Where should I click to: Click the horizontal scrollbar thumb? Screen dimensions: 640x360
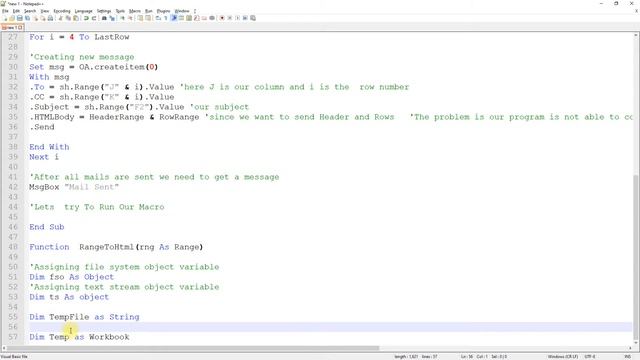pos(193,349)
